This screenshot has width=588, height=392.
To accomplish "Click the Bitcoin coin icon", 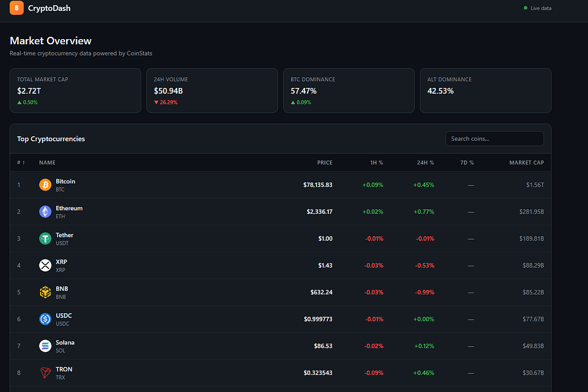I will pos(45,185).
